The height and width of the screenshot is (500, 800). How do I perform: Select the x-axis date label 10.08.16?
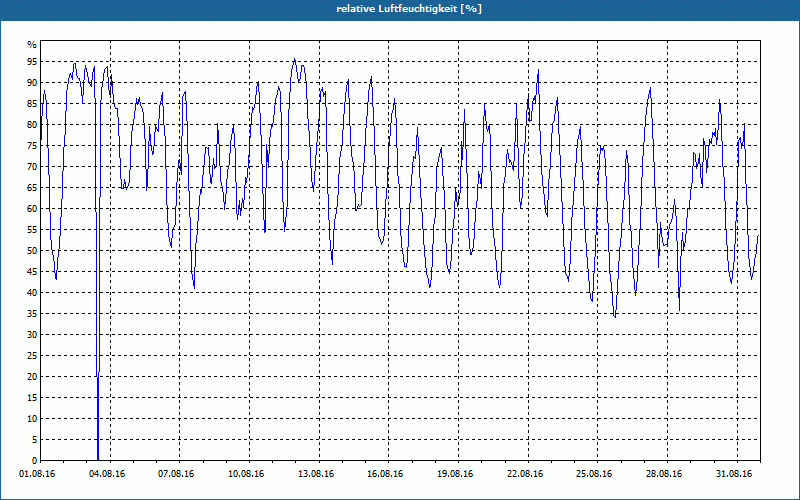tap(246, 474)
